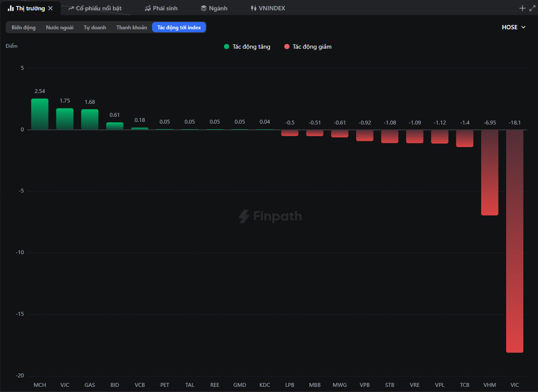The height and width of the screenshot is (392, 538).
Task: Click the VCB ticker label on the axis
Action: pos(140,385)
